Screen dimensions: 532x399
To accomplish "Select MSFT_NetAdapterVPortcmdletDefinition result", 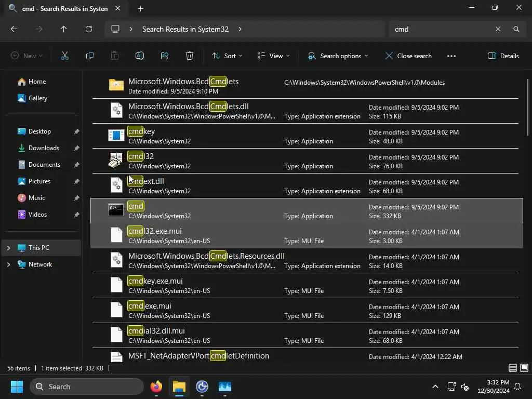I will [305, 355].
